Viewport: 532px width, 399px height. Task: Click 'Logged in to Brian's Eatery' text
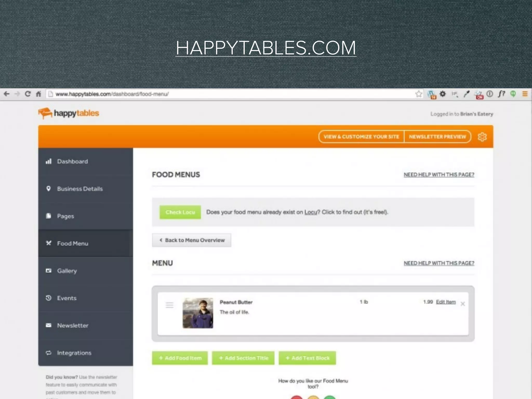(462, 114)
